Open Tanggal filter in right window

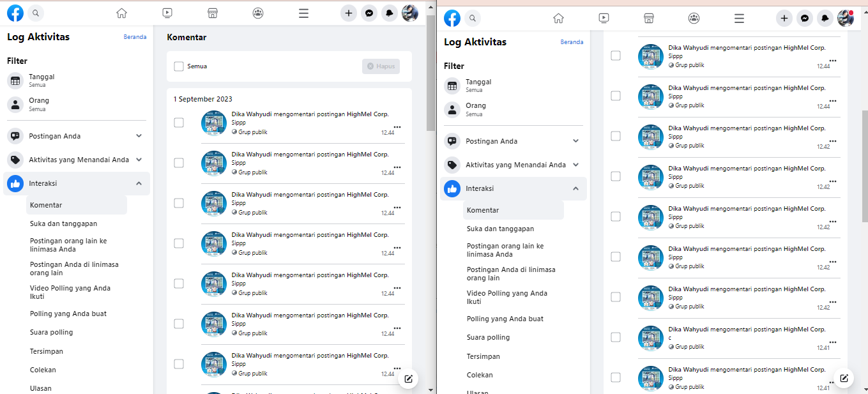pos(514,86)
